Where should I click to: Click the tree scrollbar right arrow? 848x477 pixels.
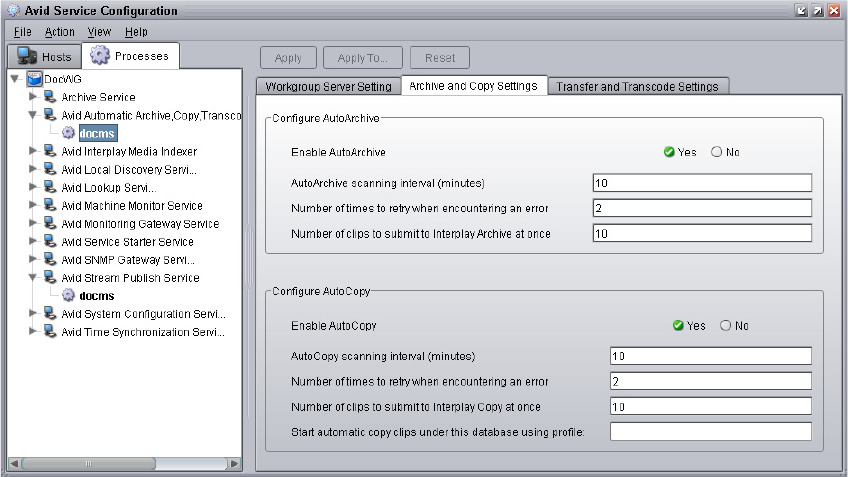click(234, 463)
